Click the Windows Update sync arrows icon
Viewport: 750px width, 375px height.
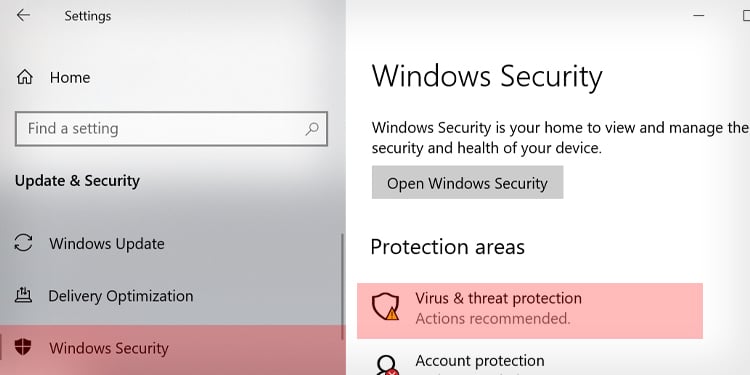coord(23,243)
